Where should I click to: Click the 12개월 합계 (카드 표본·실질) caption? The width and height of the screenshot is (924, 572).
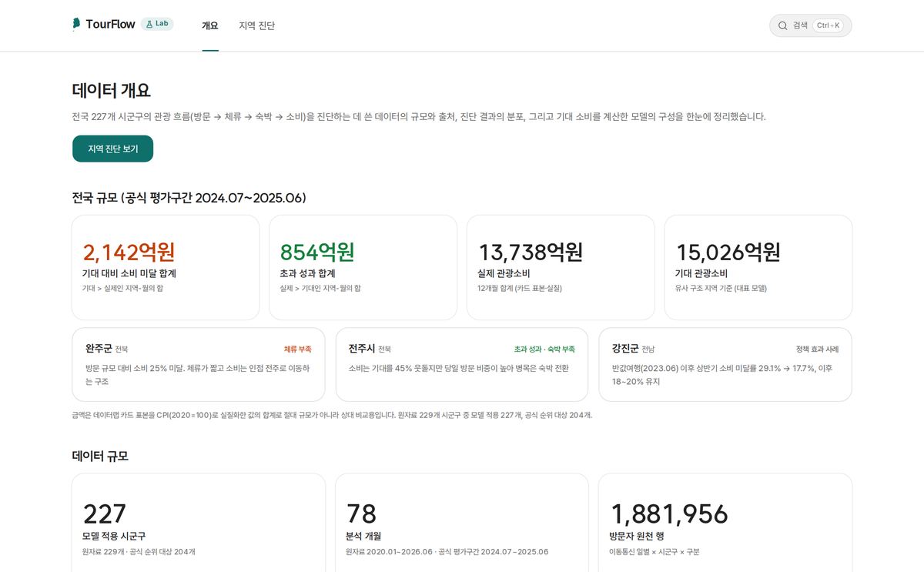point(520,288)
